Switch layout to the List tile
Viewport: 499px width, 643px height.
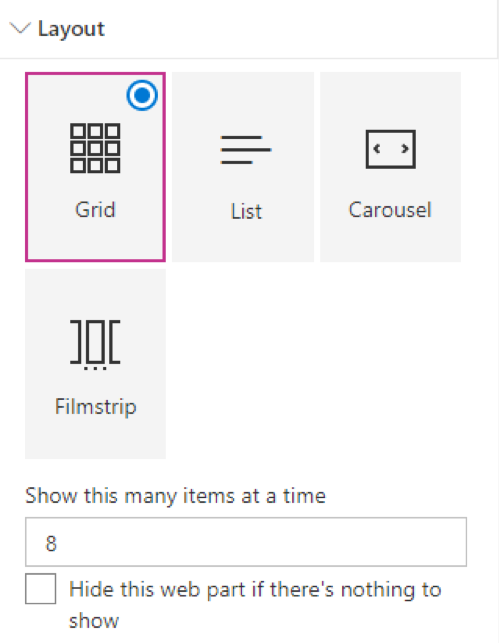(243, 167)
